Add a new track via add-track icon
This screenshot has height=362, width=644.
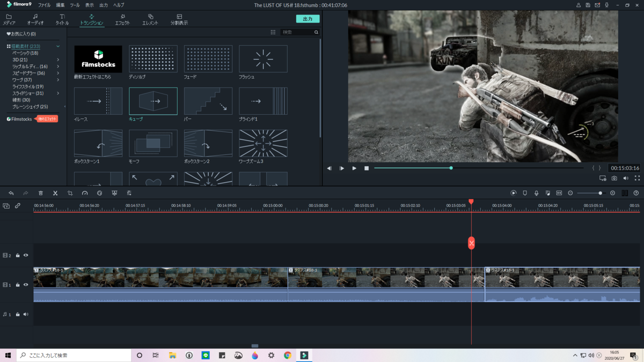point(6,206)
